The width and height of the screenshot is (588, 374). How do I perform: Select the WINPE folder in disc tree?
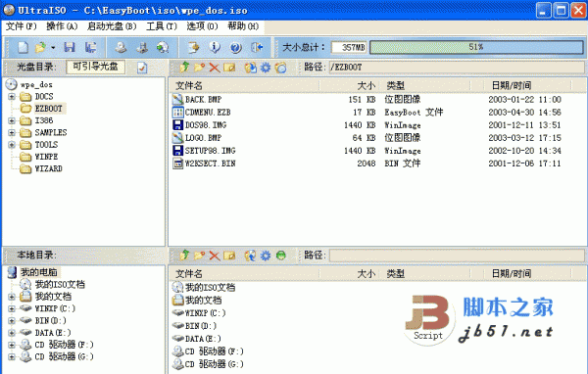pos(46,157)
